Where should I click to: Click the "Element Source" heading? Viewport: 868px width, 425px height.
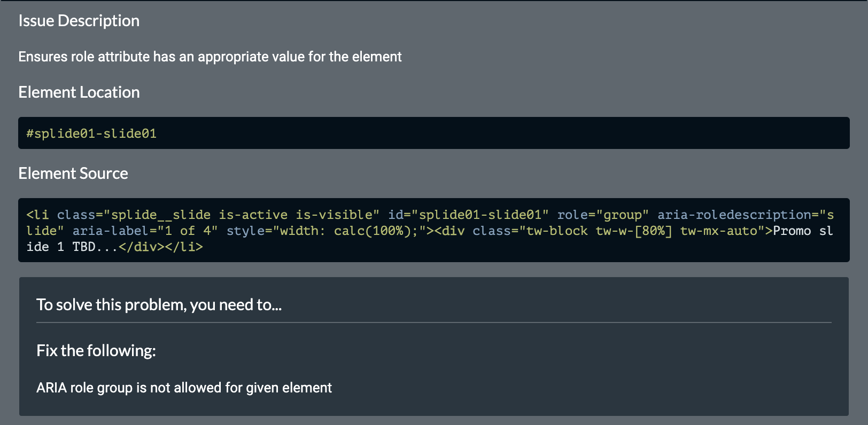point(73,174)
